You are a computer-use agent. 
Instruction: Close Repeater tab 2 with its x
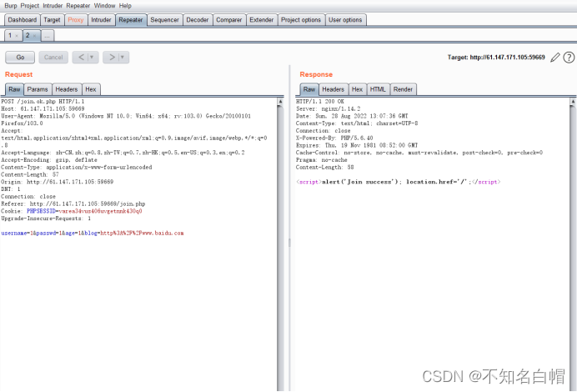[x=34, y=36]
